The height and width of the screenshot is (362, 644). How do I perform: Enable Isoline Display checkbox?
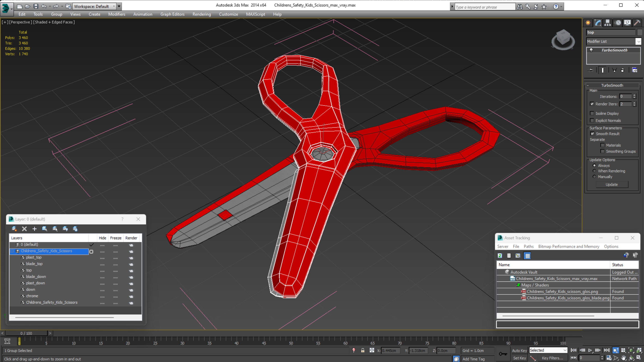click(592, 113)
